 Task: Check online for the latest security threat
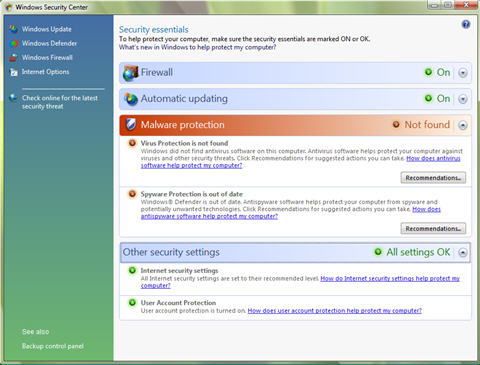tap(60, 102)
